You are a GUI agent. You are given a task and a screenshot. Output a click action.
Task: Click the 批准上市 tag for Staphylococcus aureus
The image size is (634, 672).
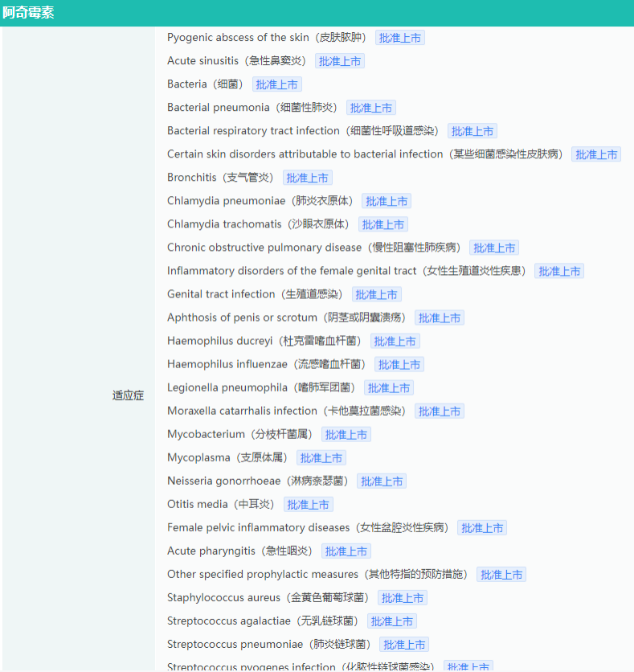[402, 598]
